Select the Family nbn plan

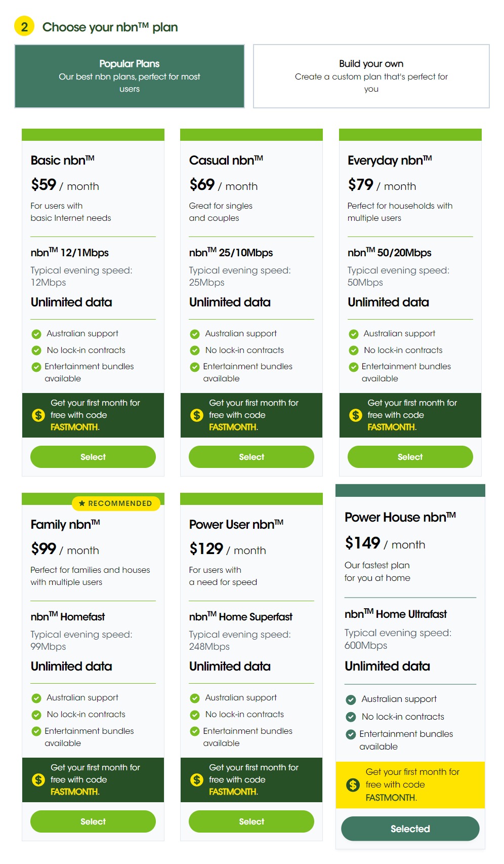(93, 821)
